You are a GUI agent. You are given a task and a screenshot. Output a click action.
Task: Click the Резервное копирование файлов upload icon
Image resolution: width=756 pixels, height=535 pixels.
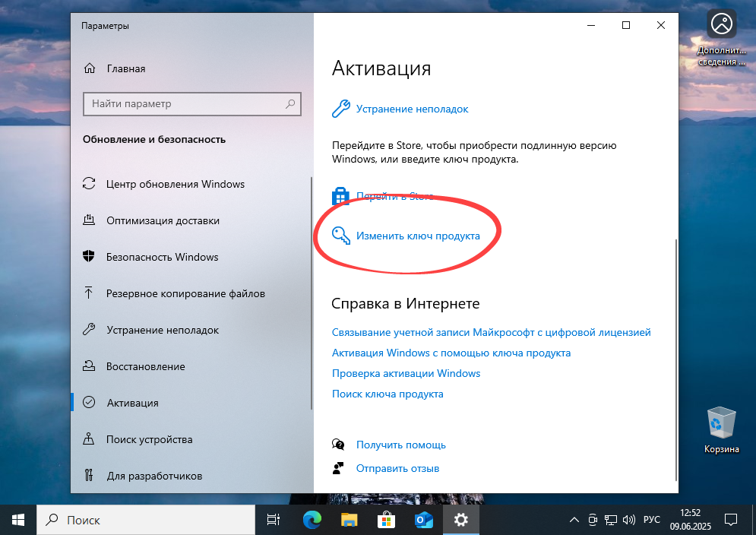click(89, 293)
